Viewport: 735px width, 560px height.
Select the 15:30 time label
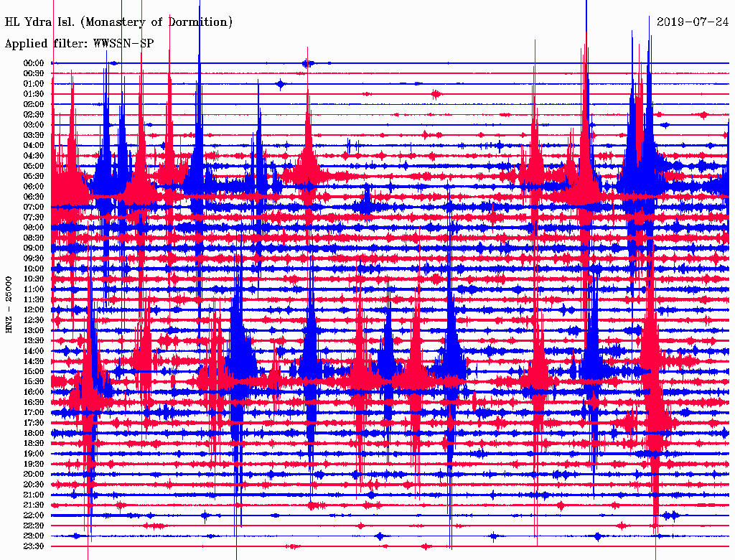click(34, 382)
